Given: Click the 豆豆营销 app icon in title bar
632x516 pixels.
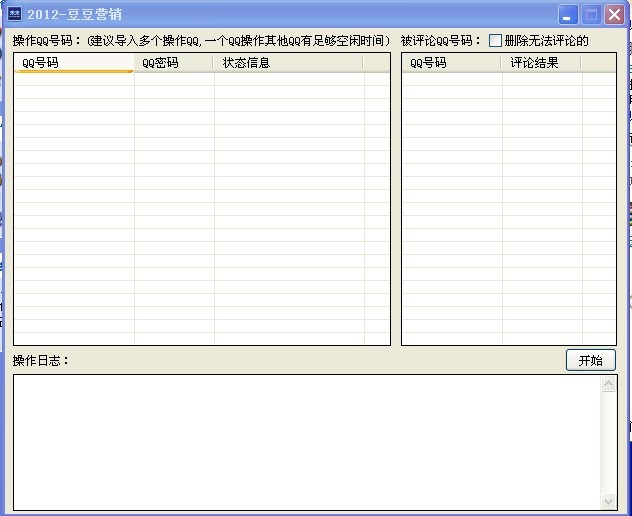Looking at the screenshot, I should pos(15,14).
